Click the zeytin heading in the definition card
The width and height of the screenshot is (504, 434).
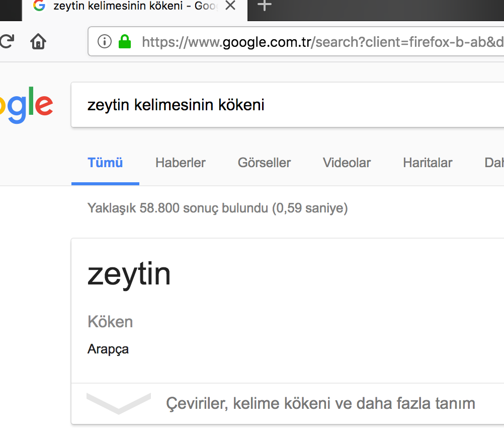point(129,274)
